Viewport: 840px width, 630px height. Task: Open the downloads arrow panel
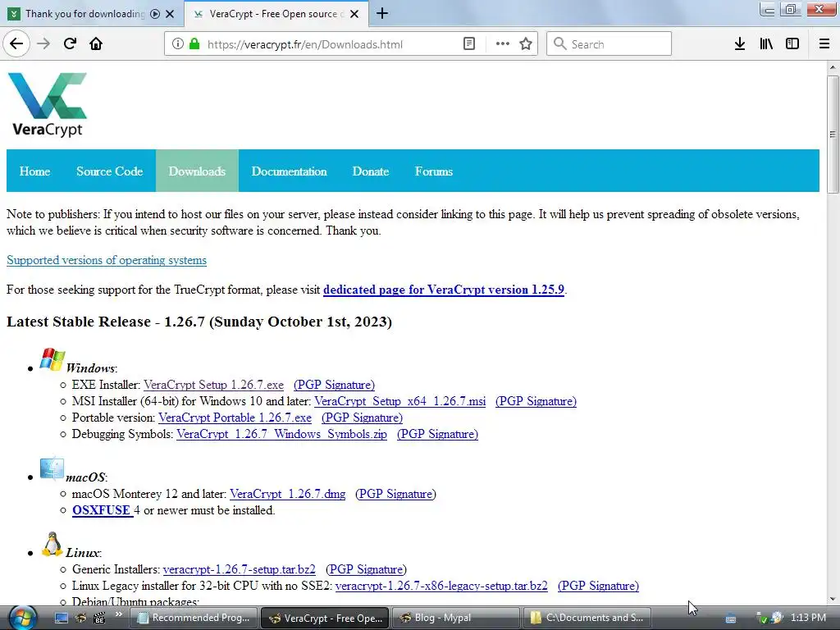tap(740, 44)
